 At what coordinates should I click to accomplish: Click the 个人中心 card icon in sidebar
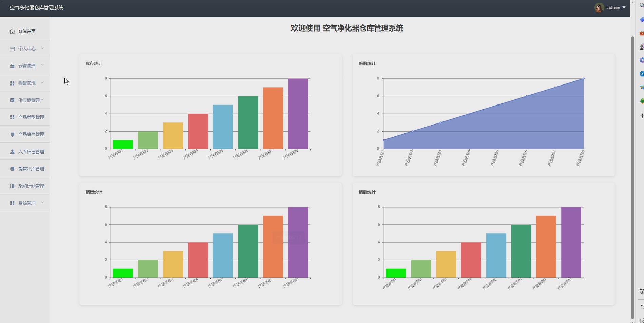click(x=12, y=49)
